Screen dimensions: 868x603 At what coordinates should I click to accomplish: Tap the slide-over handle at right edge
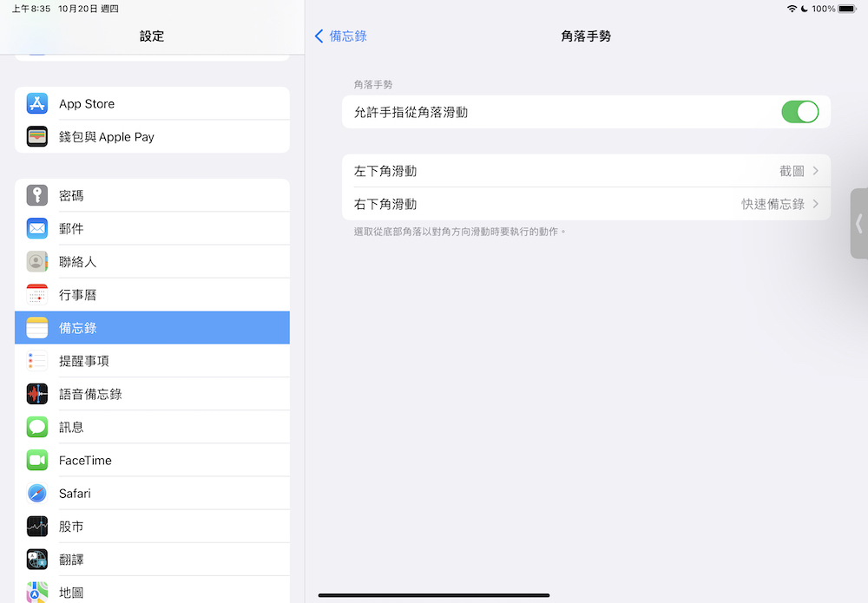(x=858, y=223)
